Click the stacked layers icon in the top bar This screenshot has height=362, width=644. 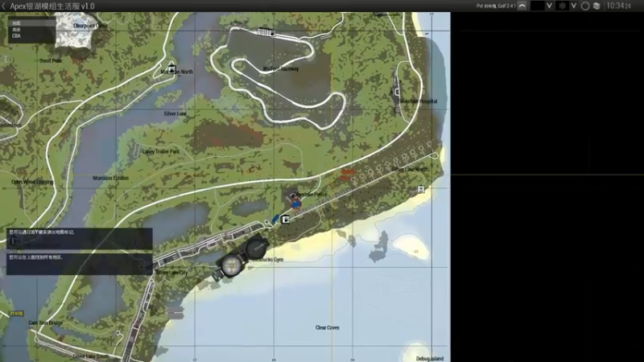597,6
